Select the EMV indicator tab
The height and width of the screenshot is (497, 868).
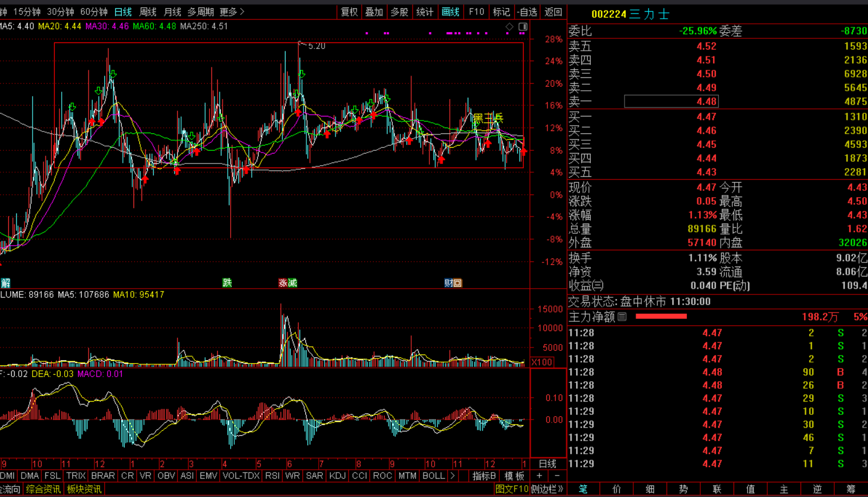[208, 476]
